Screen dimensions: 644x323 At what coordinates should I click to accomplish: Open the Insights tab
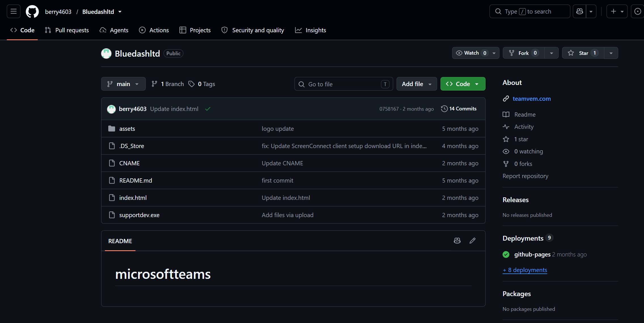(x=311, y=30)
